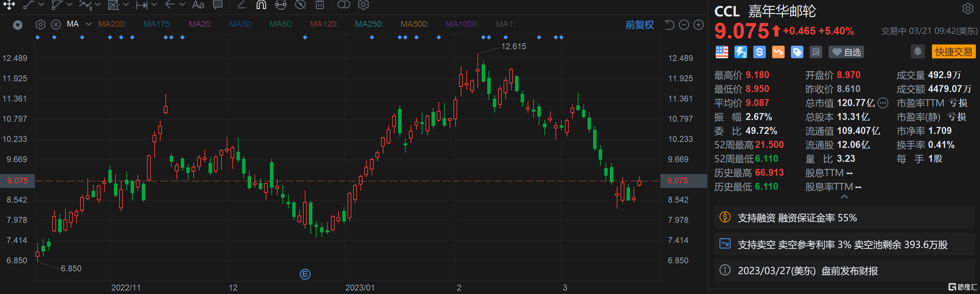980x294 pixels.
Task: Open the 2023/03/27 earnings release notice
Action: (x=845, y=271)
